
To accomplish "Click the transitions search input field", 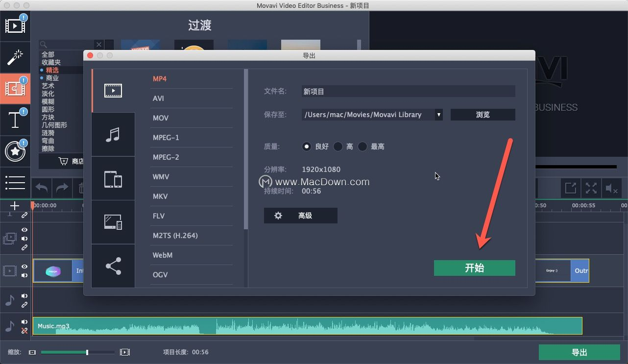I will 67,45.
